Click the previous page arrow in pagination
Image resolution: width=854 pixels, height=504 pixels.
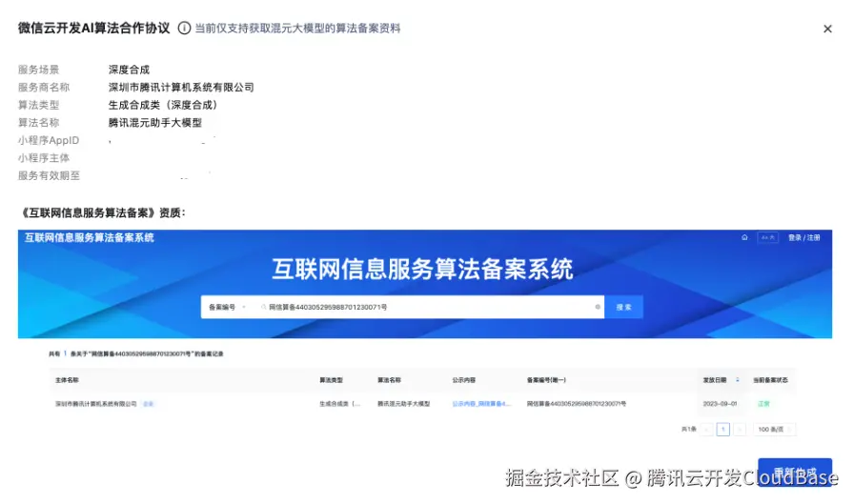[707, 430]
